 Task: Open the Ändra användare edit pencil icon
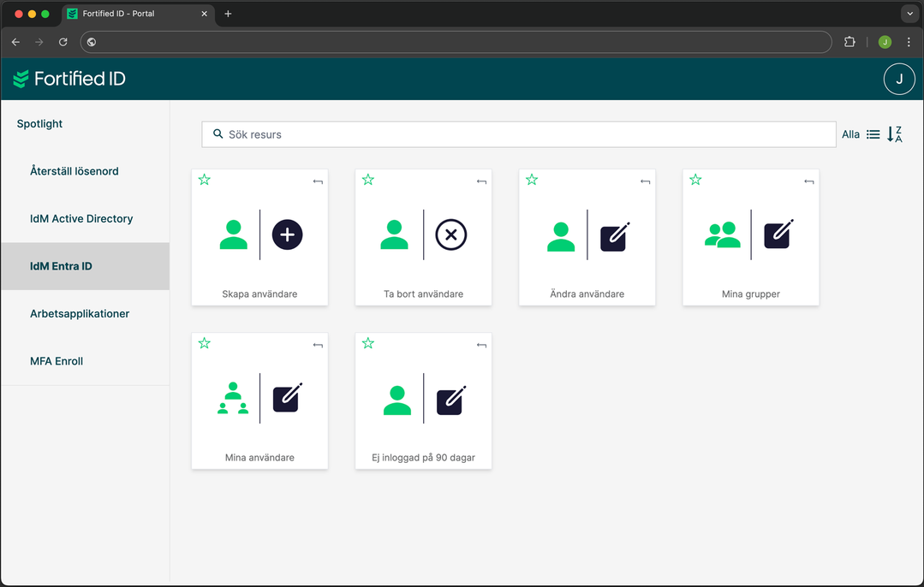coord(615,236)
